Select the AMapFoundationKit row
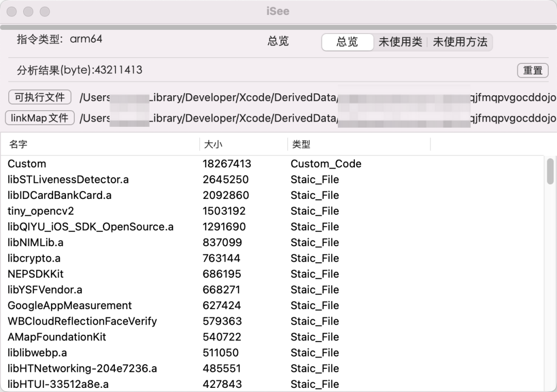557x392 pixels. pyautogui.click(x=272, y=337)
